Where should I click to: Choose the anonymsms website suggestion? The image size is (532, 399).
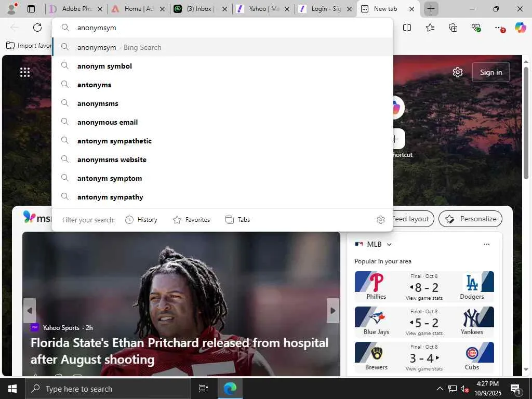click(x=222, y=159)
